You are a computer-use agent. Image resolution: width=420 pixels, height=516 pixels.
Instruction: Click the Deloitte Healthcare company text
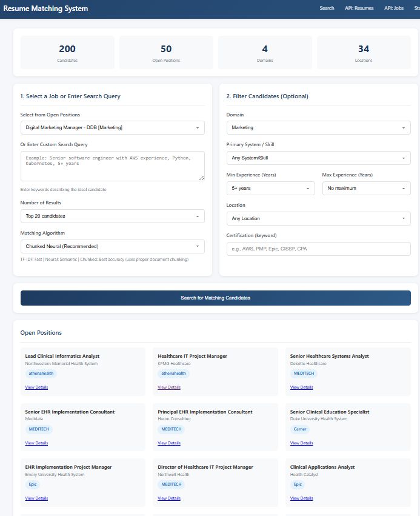point(308,364)
